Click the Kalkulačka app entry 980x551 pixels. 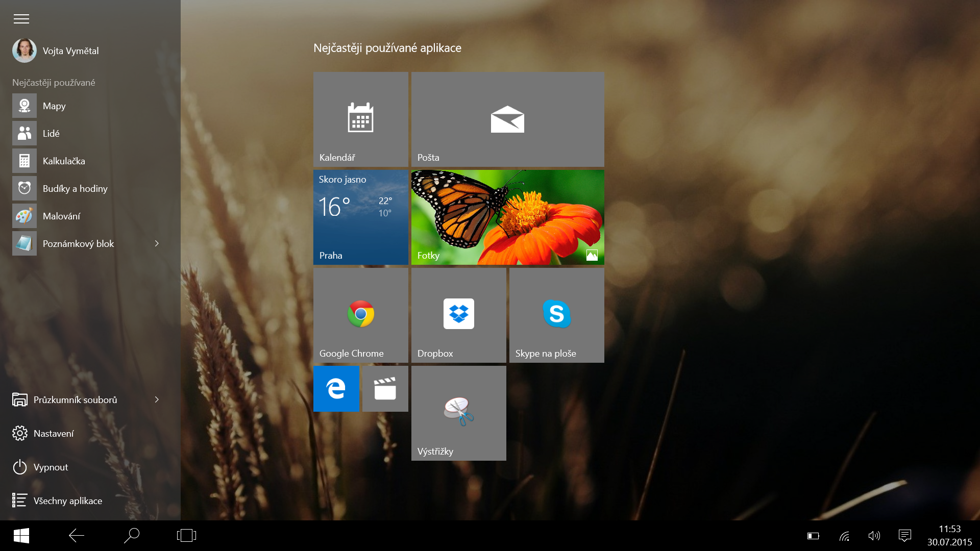64,161
